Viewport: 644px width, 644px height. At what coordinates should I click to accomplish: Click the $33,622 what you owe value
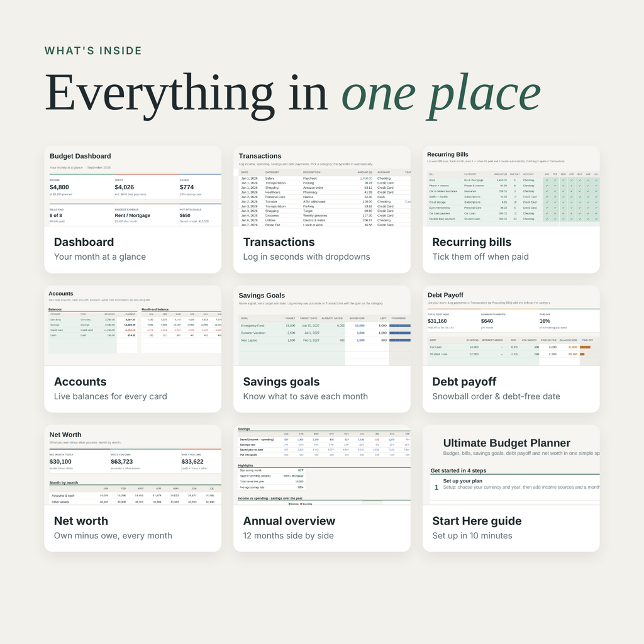(x=192, y=462)
